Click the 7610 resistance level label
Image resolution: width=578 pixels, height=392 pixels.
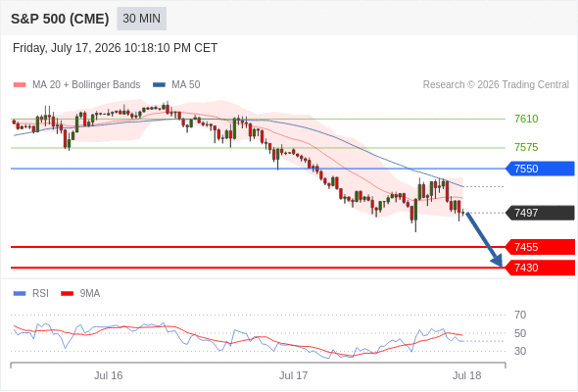tap(526, 119)
